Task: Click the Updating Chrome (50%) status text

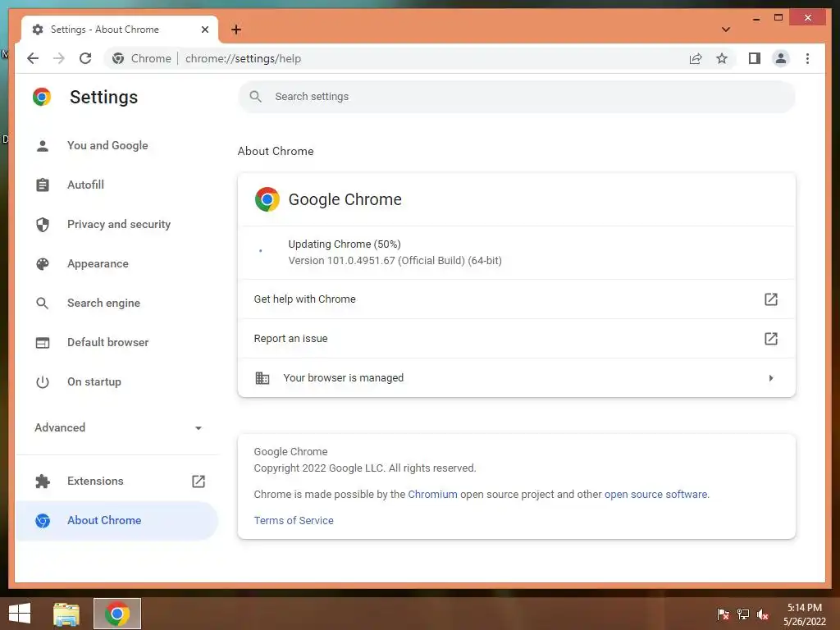Action: tap(345, 244)
